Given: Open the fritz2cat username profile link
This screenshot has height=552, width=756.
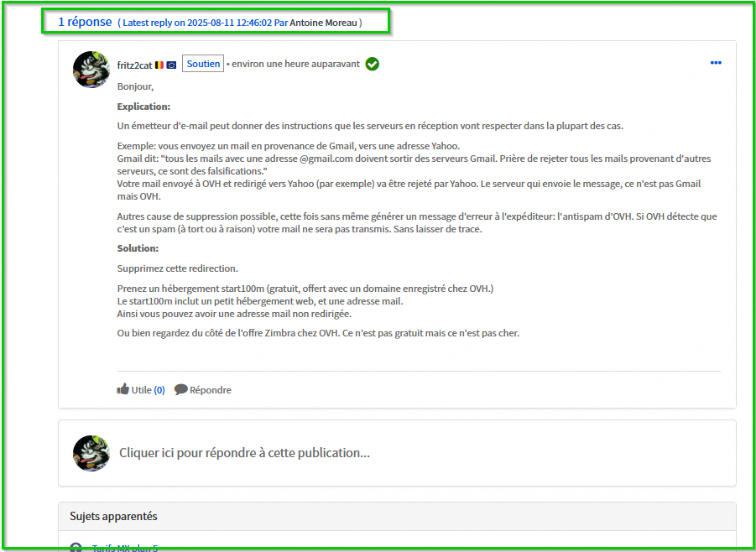Looking at the screenshot, I should pos(134,65).
